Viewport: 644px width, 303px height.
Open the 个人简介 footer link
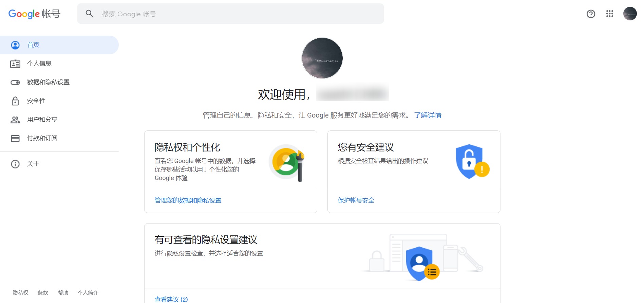tap(88, 292)
